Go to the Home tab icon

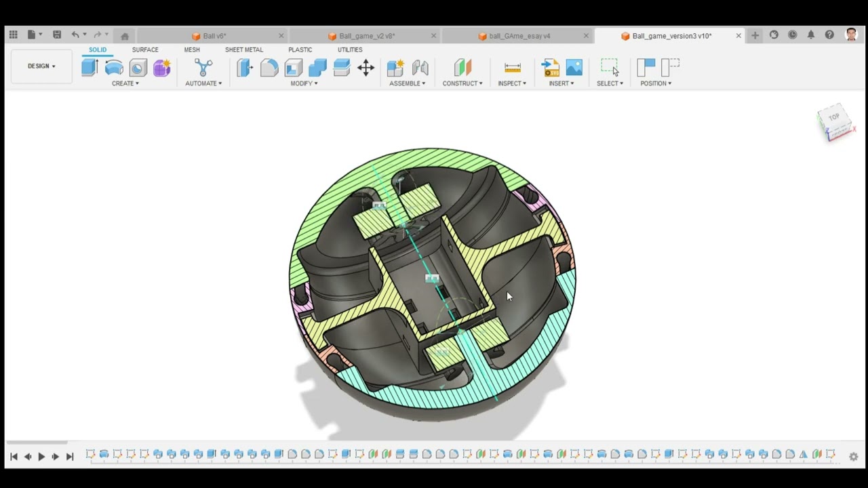click(x=125, y=36)
